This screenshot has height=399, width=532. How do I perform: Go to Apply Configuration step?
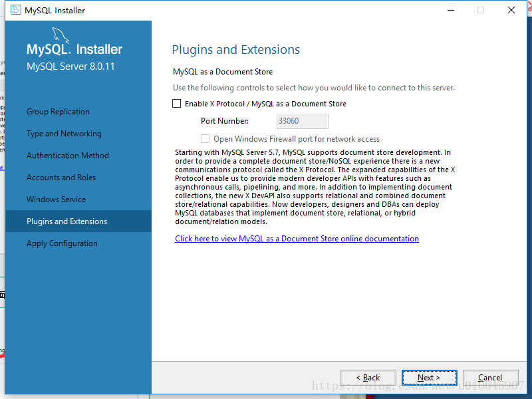click(62, 243)
